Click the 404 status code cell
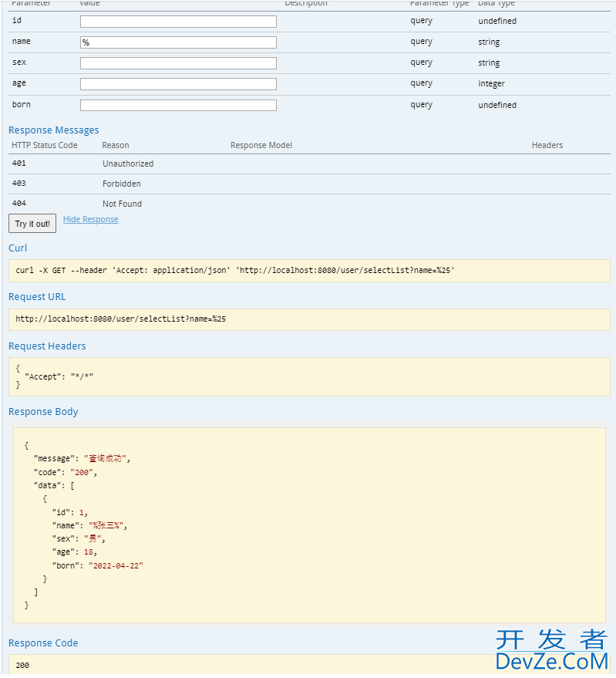Screen dimensions: 616x678 coord(19,203)
